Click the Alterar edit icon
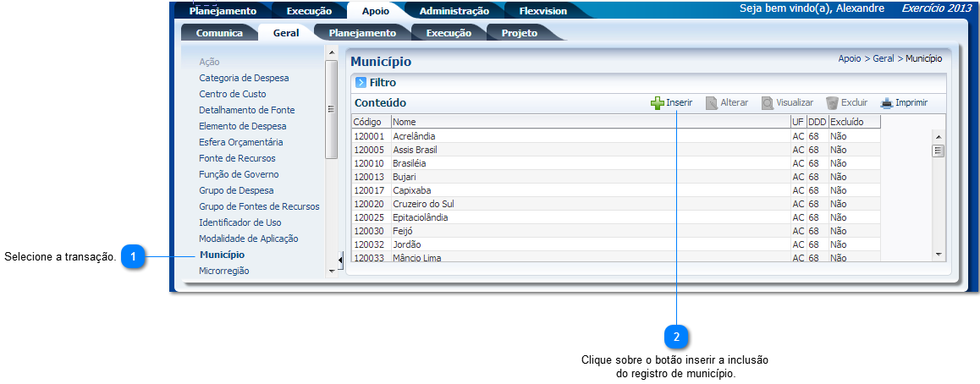This screenshot has height=384, width=980. [712, 103]
